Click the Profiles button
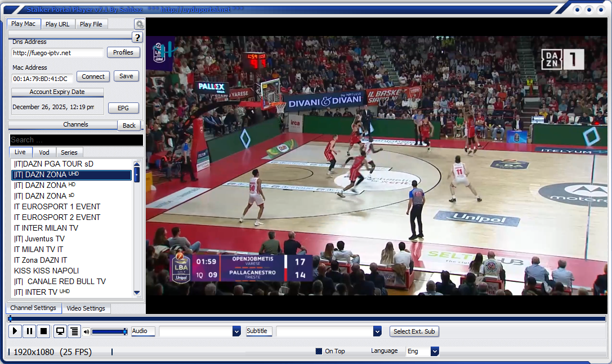This screenshot has height=364, width=612. pyautogui.click(x=123, y=52)
